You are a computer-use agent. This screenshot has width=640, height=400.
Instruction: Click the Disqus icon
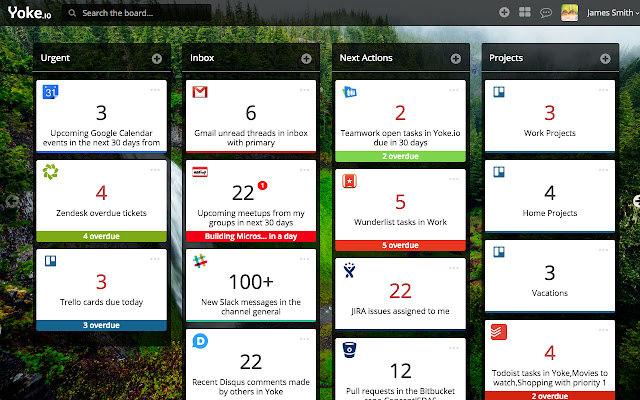tap(200, 341)
